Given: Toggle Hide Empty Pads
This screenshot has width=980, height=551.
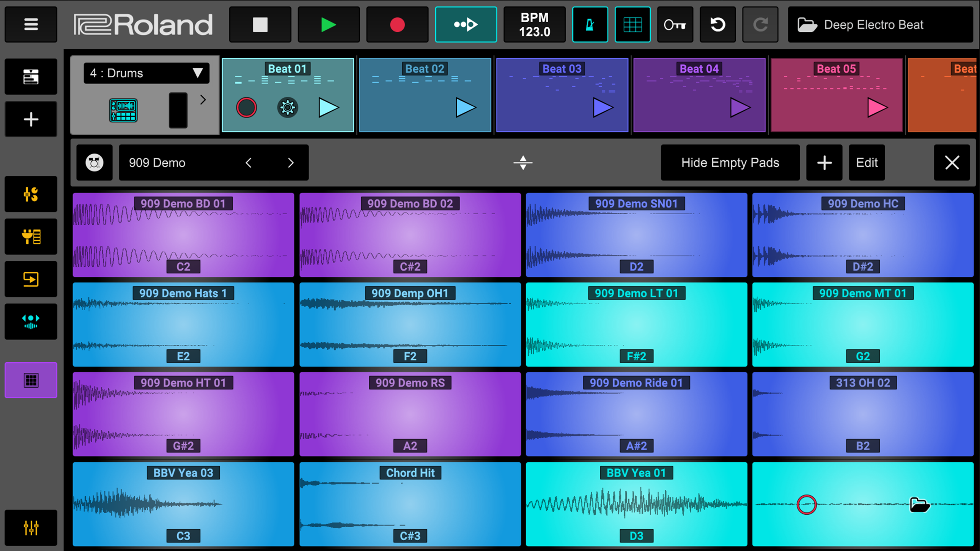Looking at the screenshot, I should click(x=730, y=163).
